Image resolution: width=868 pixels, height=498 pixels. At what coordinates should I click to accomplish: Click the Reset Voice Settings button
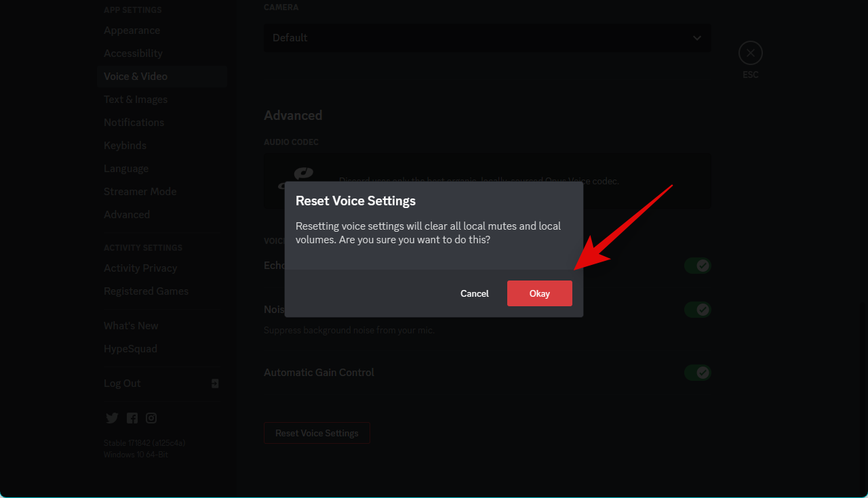317,433
